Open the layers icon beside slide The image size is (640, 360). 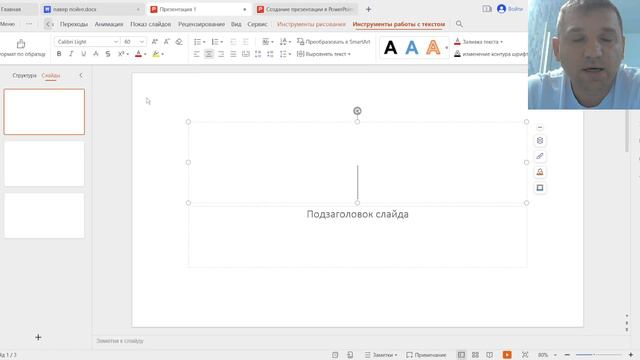coord(540,140)
